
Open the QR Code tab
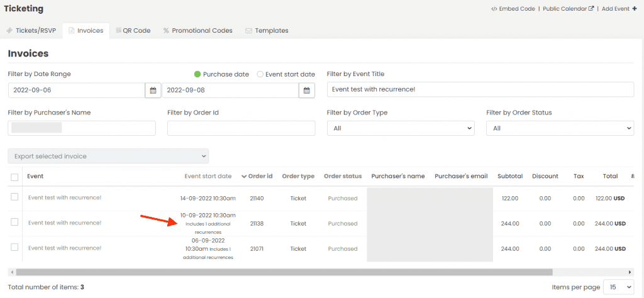tap(133, 31)
